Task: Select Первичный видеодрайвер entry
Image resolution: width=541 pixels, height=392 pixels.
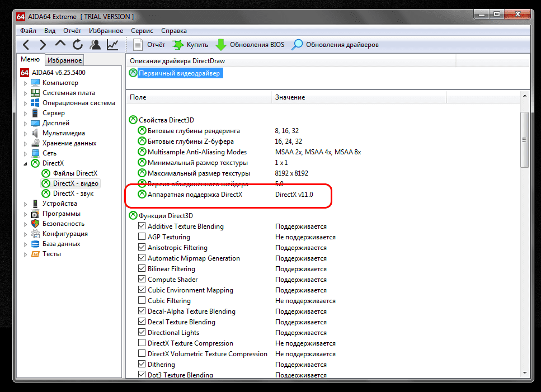Action: pyautogui.click(x=180, y=73)
